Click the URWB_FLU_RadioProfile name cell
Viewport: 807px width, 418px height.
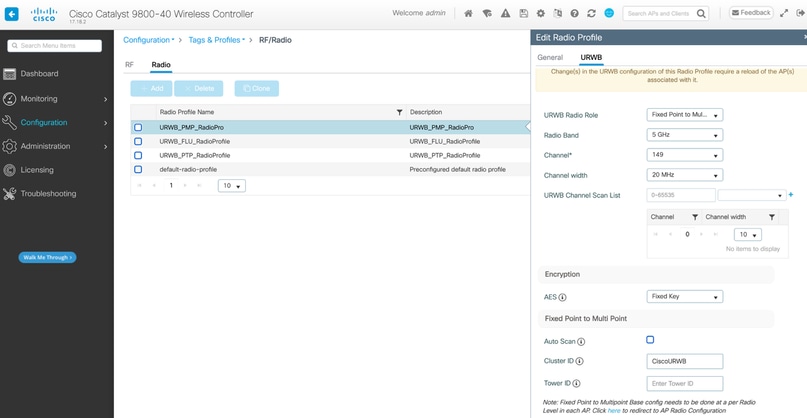pyautogui.click(x=280, y=141)
